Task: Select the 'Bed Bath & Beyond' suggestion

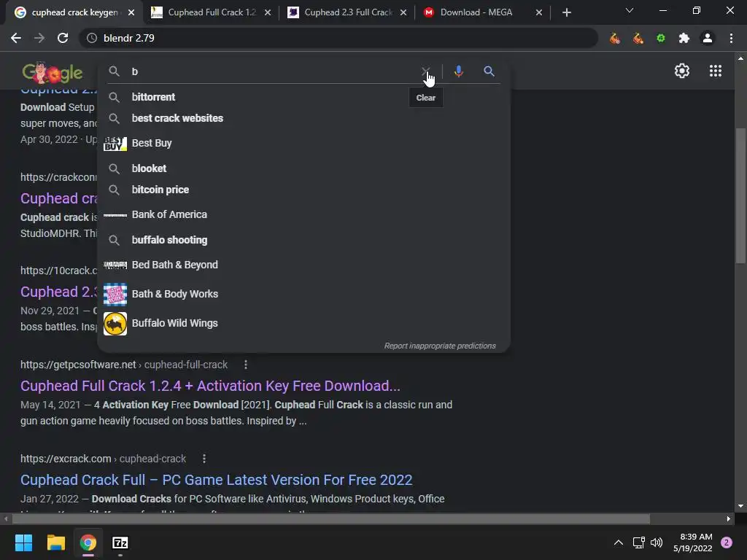Action: click(x=303, y=265)
